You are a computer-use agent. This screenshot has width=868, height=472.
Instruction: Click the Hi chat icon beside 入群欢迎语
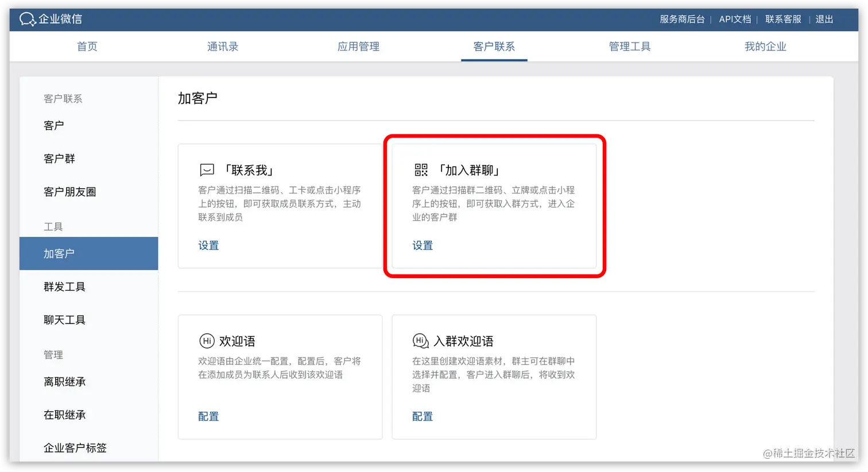420,340
